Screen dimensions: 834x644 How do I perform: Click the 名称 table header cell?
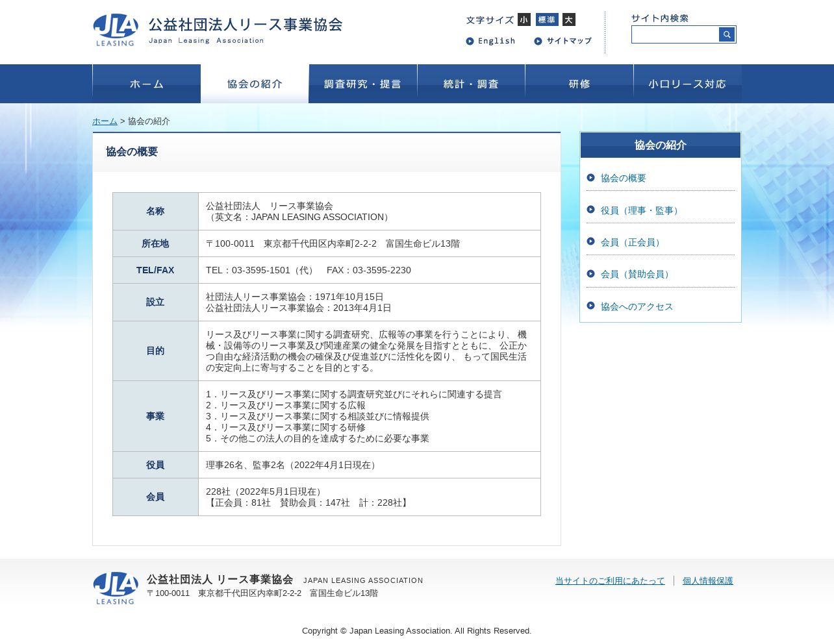point(155,211)
